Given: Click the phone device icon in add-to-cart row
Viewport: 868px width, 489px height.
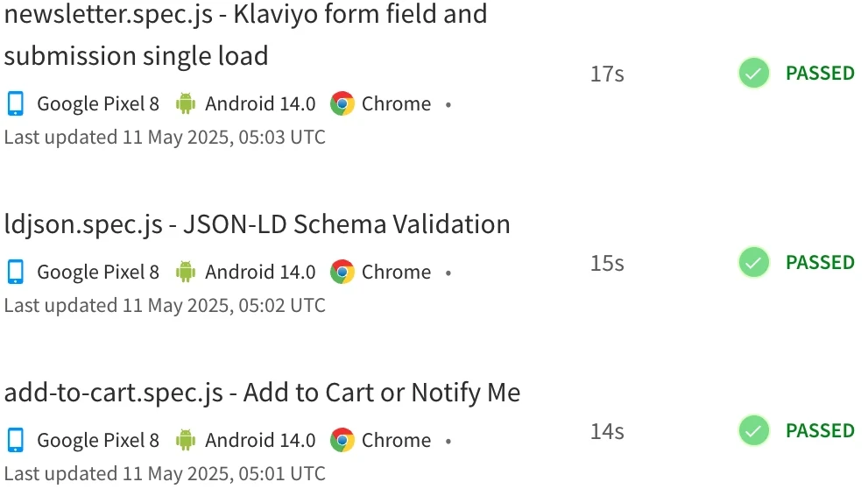Looking at the screenshot, I should pos(16,440).
